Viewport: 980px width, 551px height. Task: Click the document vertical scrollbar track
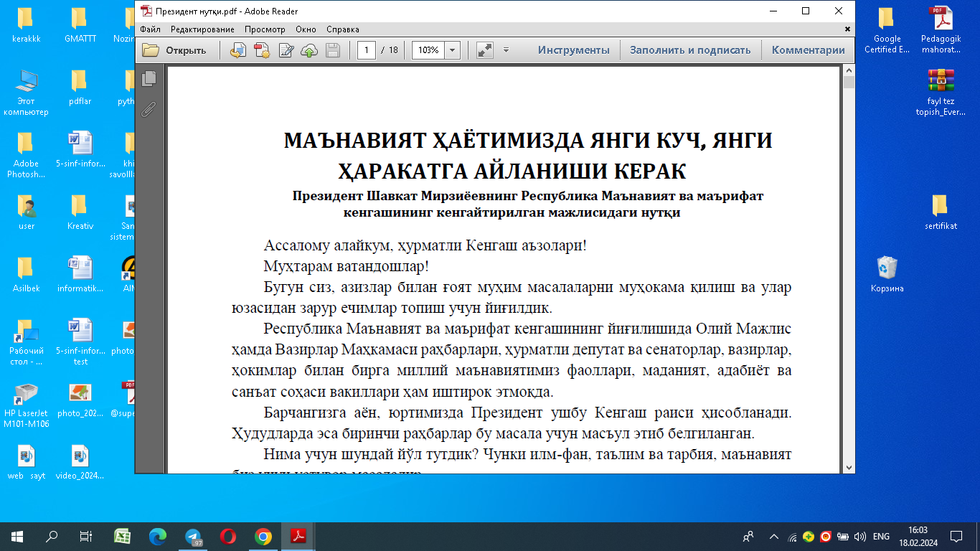849,287
